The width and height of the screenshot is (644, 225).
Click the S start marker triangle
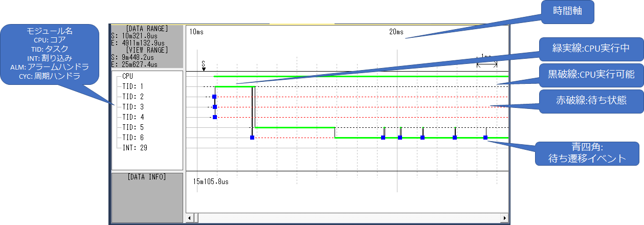point(204,69)
